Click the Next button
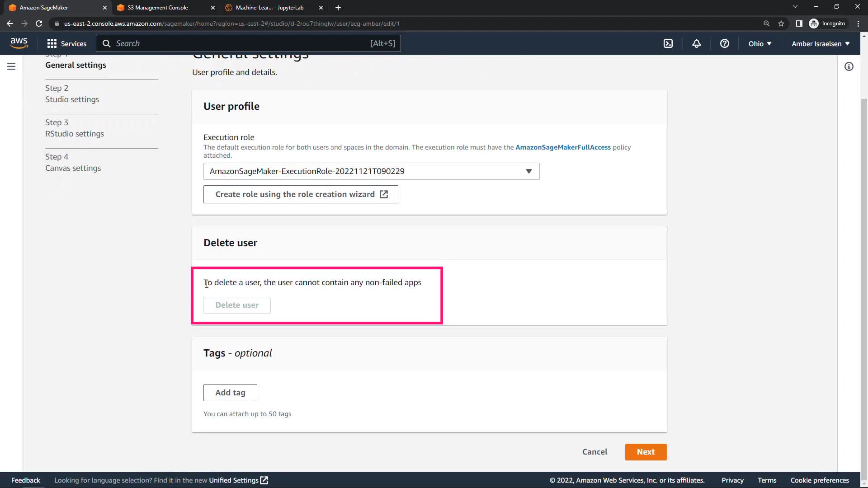 [645, 452]
